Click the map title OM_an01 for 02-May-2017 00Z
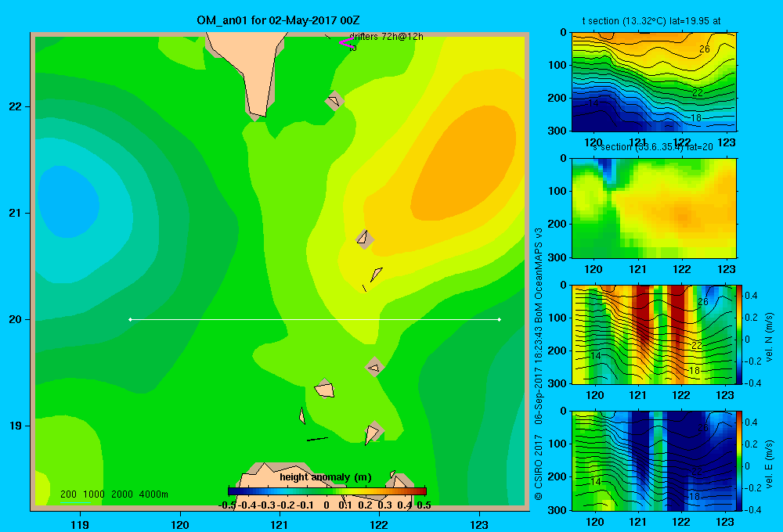 click(x=278, y=20)
